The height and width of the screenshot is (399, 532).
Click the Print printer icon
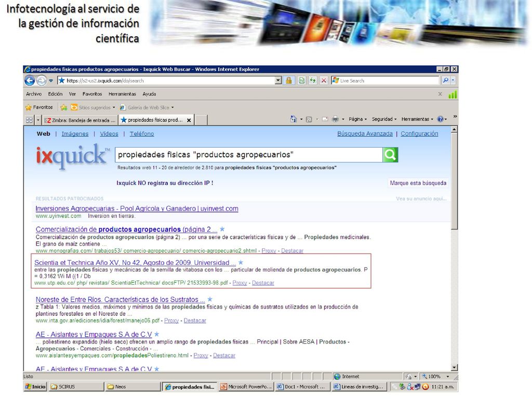pos(335,119)
